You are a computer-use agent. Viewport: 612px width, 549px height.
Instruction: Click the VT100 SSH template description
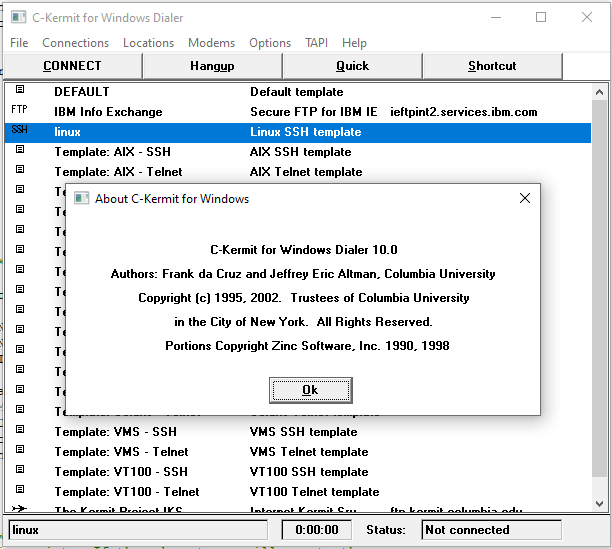coord(309,471)
